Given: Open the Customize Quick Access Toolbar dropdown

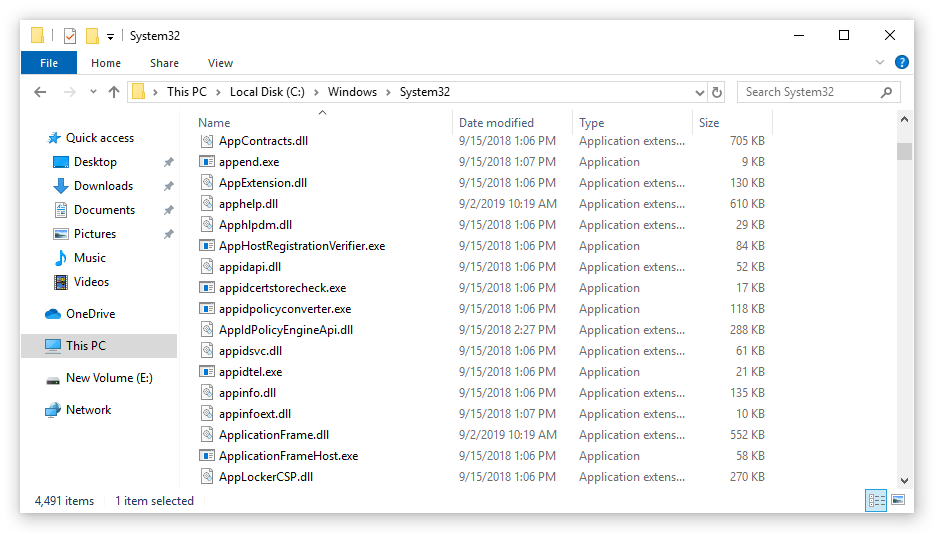Looking at the screenshot, I should point(111,36).
